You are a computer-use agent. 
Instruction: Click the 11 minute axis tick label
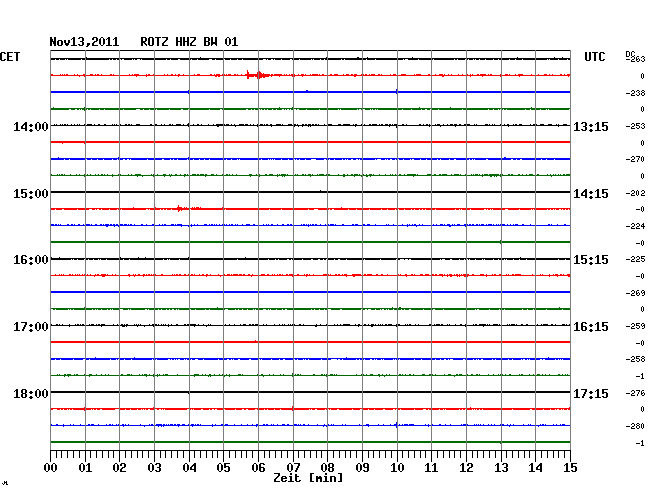(431, 468)
